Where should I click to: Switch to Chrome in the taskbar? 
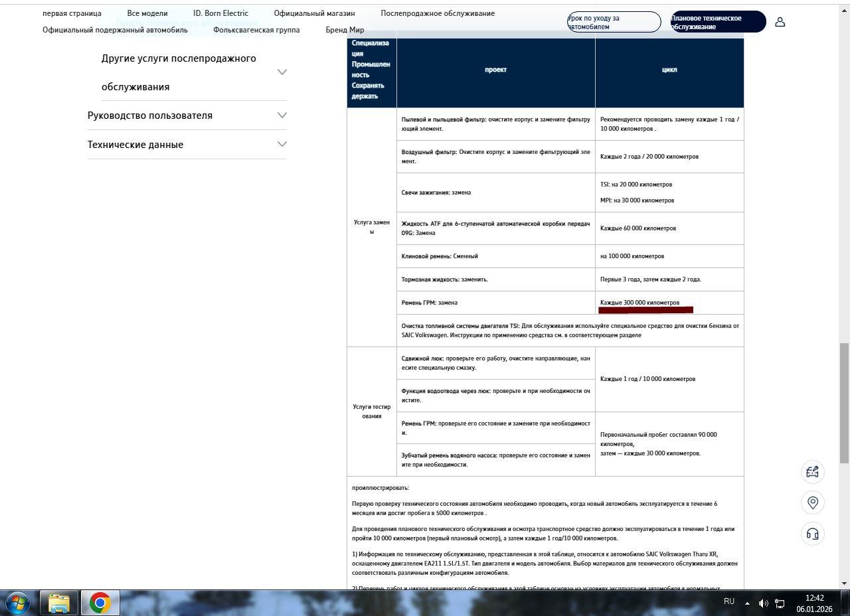pyautogui.click(x=100, y=603)
